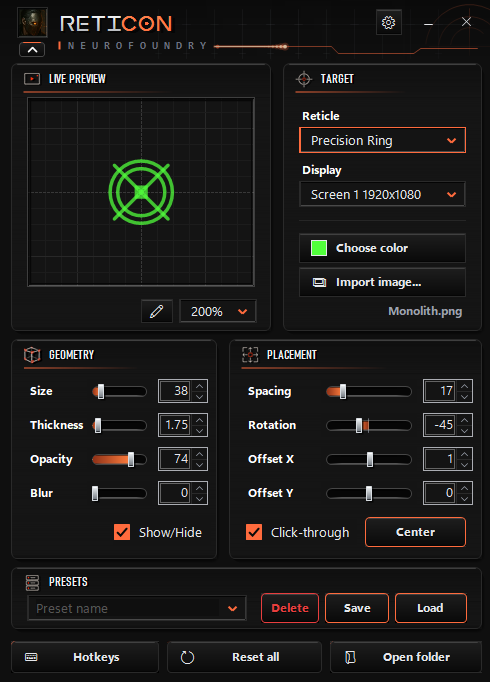Increase Offset X with the up stepper arrow
490x682 pixels.
point(464,454)
